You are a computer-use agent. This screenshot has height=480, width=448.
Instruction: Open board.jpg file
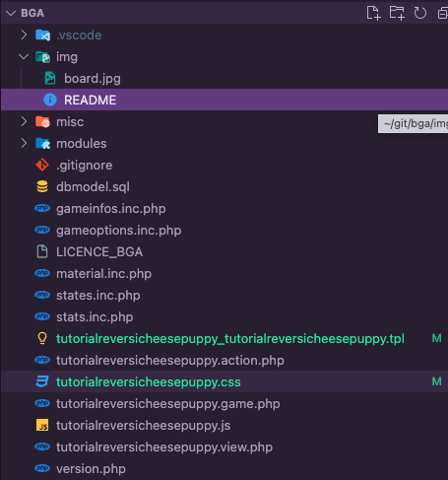93,79
